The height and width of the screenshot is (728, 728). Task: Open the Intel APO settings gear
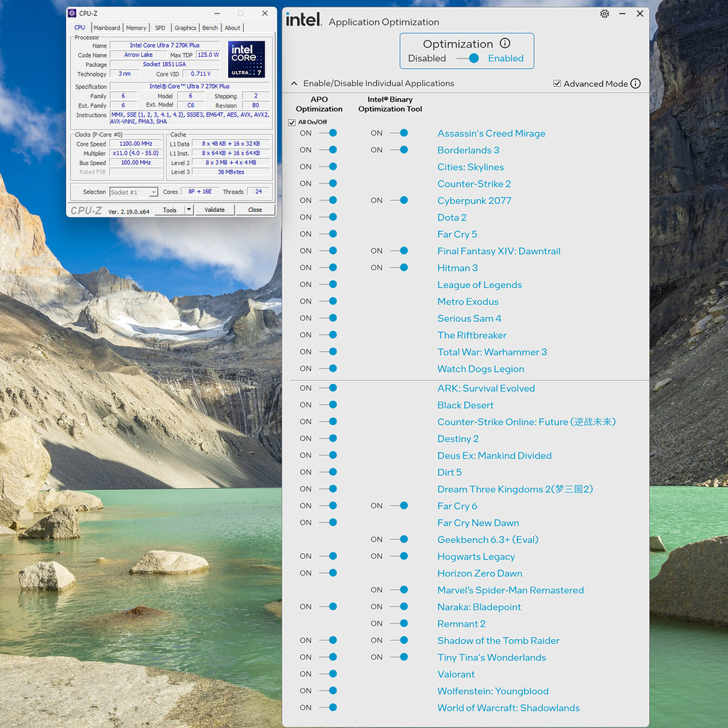coord(604,14)
